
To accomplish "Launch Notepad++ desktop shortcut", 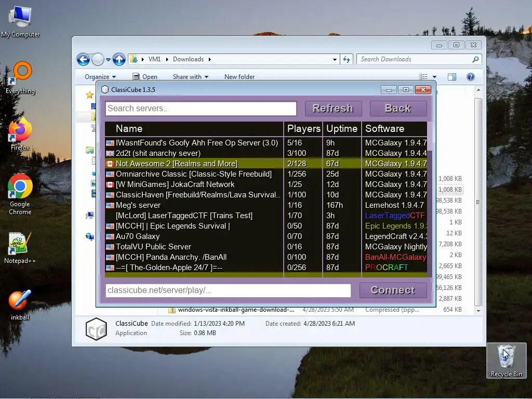I will click(x=20, y=248).
